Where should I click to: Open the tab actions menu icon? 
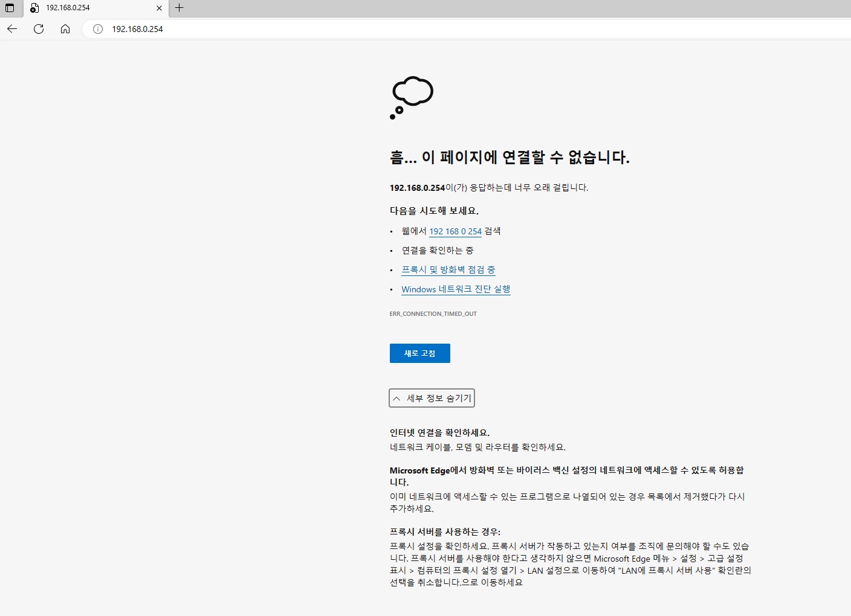(x=10, y=8)
